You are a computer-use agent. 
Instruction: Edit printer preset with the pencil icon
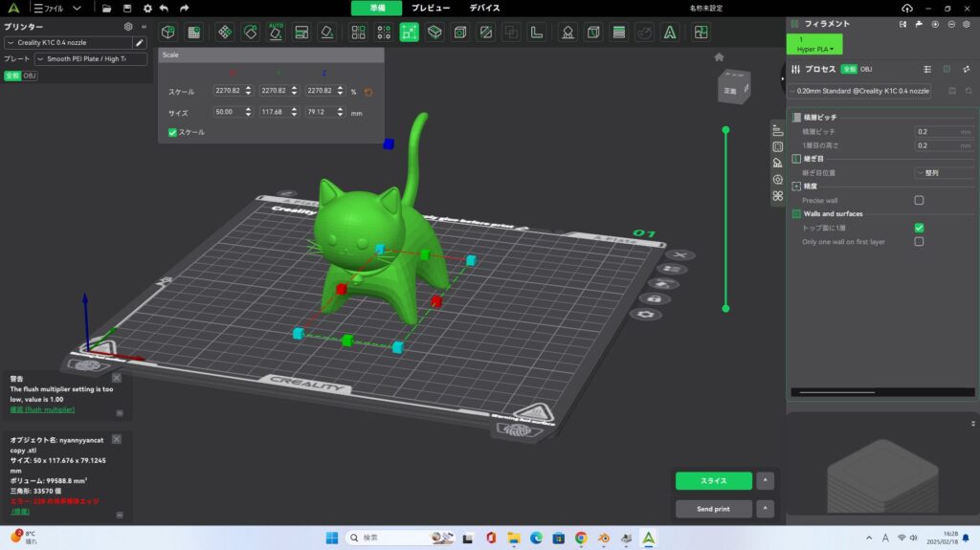(140, 42)
